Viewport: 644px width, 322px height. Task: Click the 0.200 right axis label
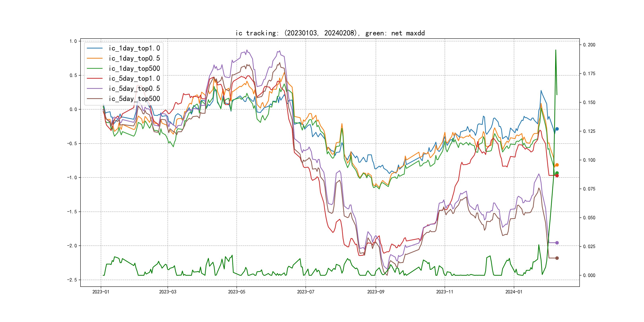click(x=589, y=45)
